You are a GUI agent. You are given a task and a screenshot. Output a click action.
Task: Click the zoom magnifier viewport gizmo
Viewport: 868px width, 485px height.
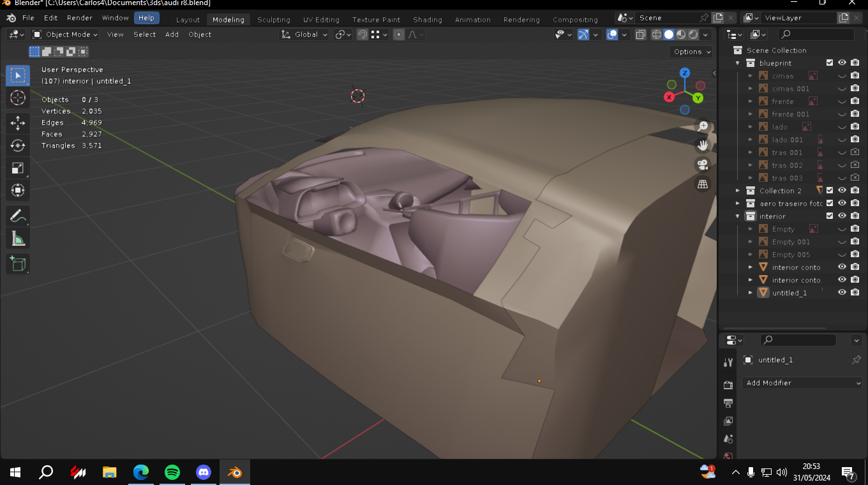click(x=703, y=126)
